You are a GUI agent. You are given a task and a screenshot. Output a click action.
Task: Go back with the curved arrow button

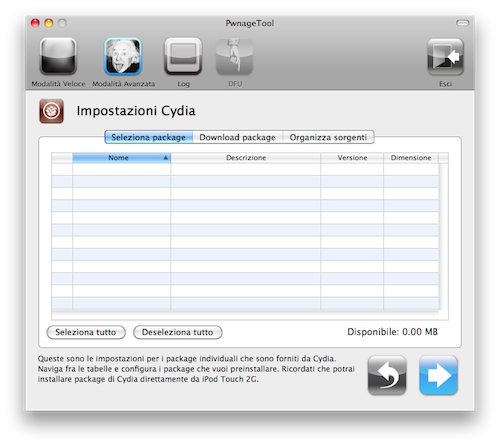click(387, 375)
